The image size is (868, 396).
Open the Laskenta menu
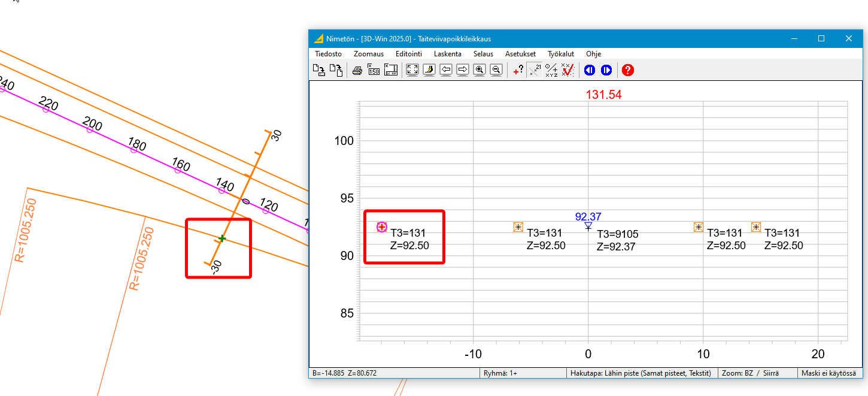click(x=447, y=54)
